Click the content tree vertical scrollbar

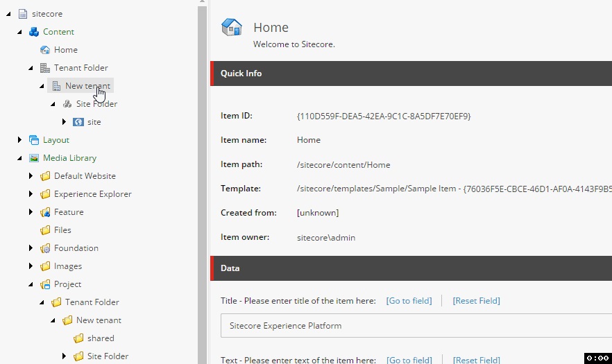[x=202, y=182]
